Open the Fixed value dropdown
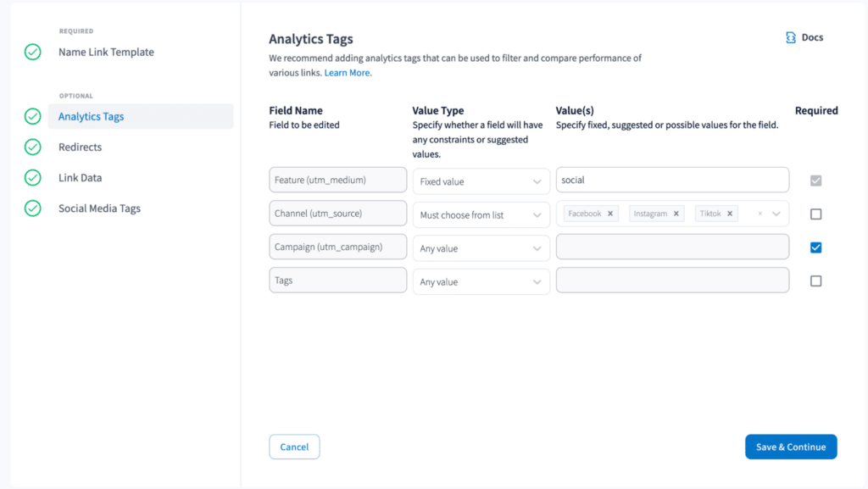868x489 pixels. point(481,181)
